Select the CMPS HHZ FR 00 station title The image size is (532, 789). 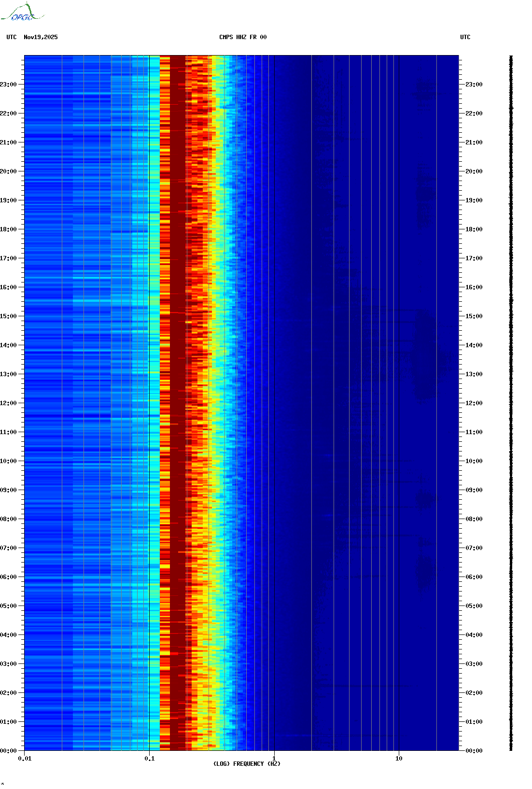(243, 37)
